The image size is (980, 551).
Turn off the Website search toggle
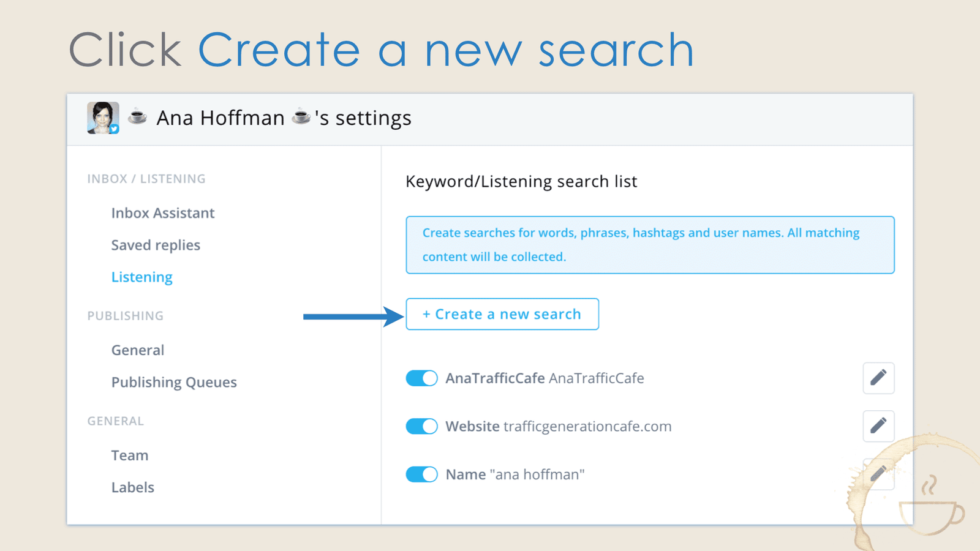(x=421, y=426)
